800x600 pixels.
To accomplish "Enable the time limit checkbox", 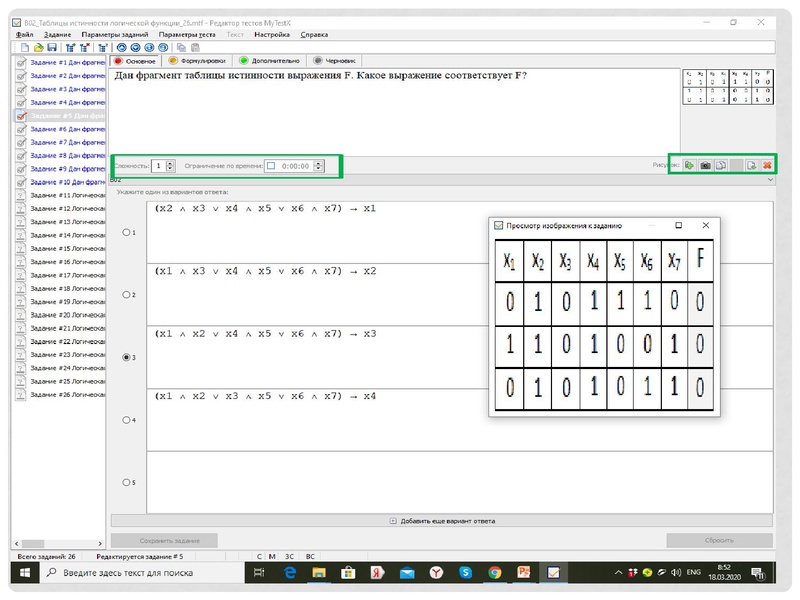I will tap(271, 165).
